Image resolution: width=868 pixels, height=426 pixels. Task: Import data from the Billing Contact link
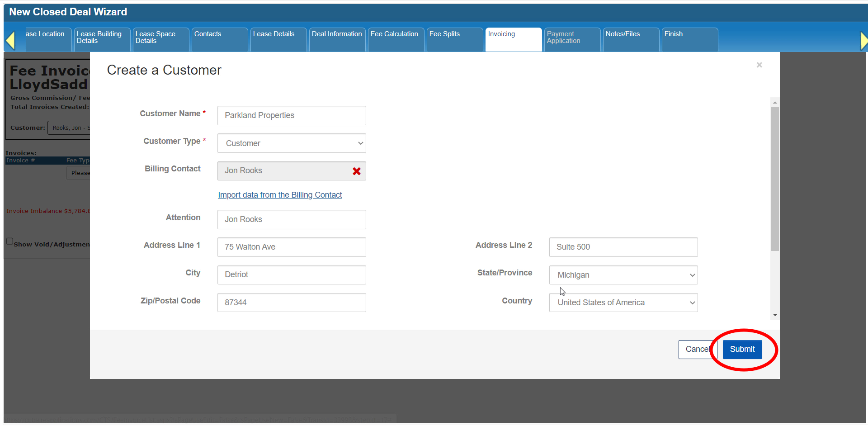(x=280, y=195)
